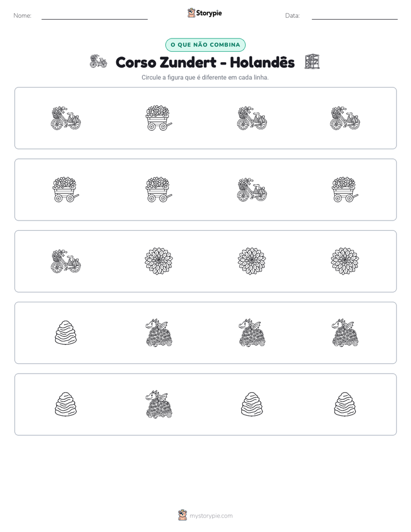Viewport: 411px width, 532px height.
Task: Click the first bicycle in row one
Action: tap(66, 118)
